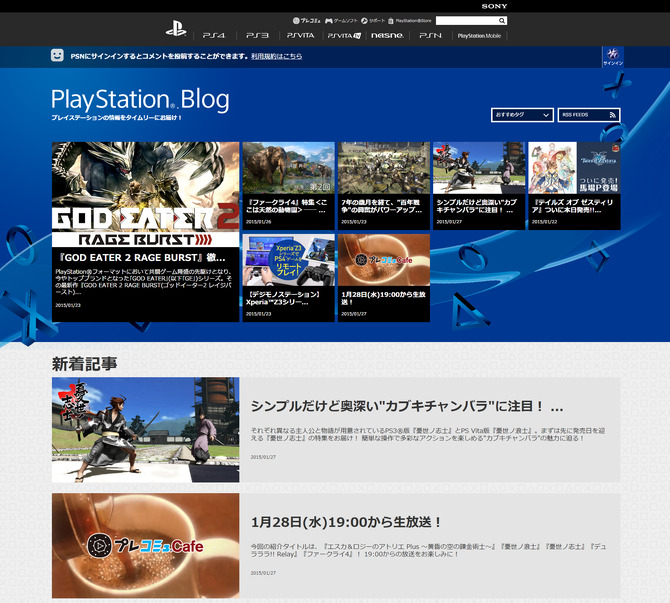Open the PlayStation Store bag link
This screenshot has width=670, height=603.
[x=410, y=21]
